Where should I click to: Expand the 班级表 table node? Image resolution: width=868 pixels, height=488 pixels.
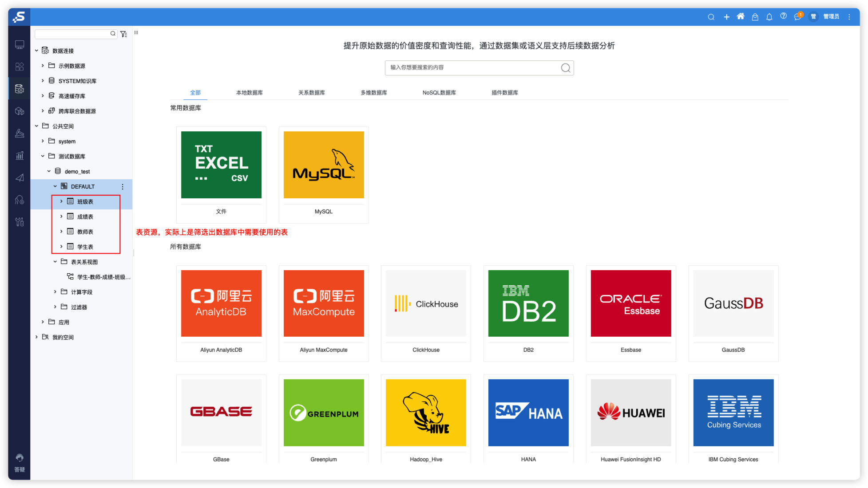tap(61, 201)
